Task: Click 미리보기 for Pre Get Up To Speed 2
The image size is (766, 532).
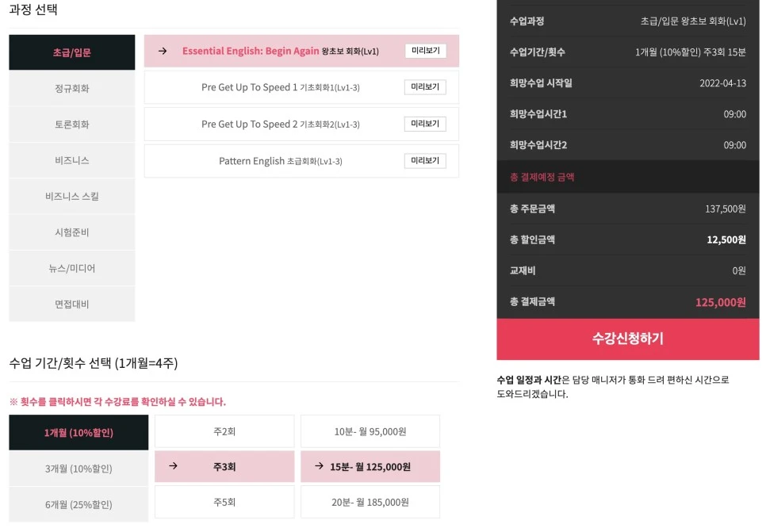Action: tap(425, 124)
